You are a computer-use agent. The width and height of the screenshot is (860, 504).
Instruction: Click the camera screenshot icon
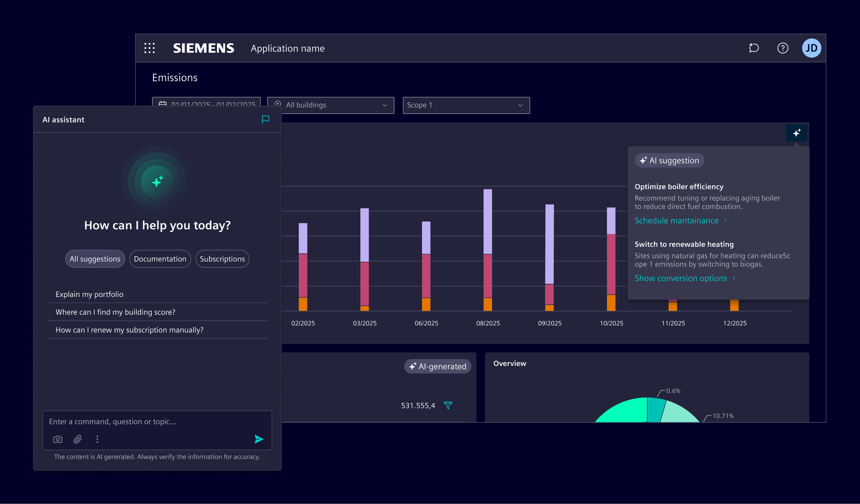(58, 439)
